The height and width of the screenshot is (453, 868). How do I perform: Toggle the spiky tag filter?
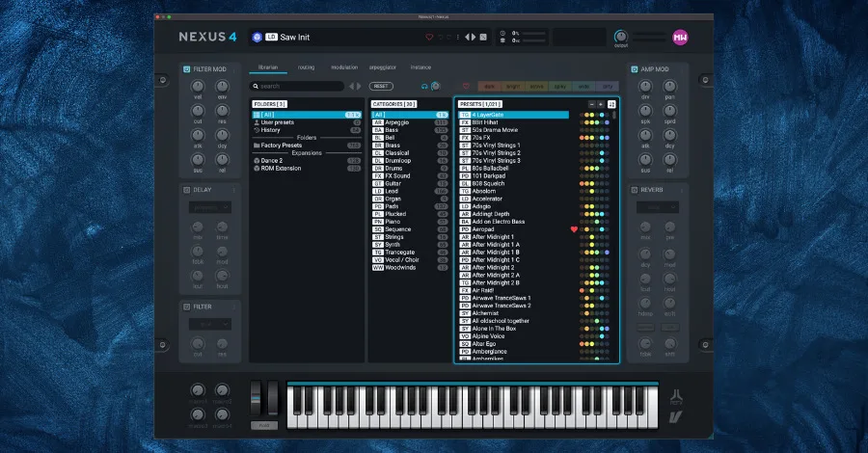tap(560, 87)
